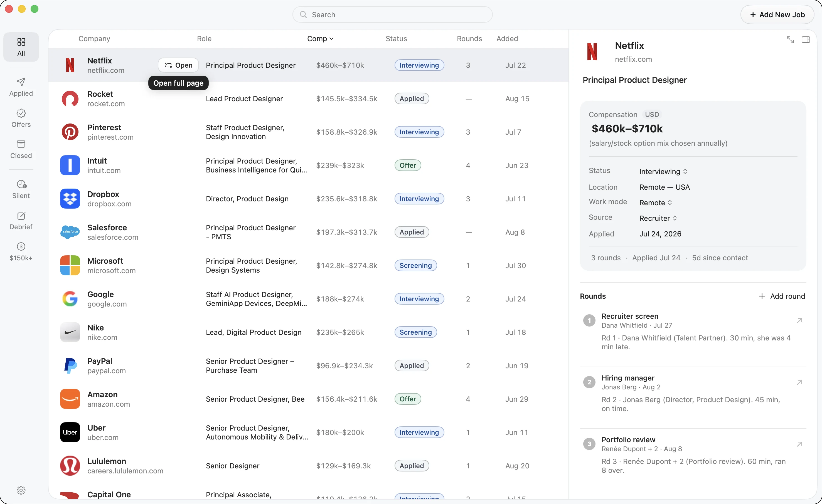The width and height of the screenshot is (822, 504).
Task: Click the Netflix logo in the list
Action: coord(70,65)
